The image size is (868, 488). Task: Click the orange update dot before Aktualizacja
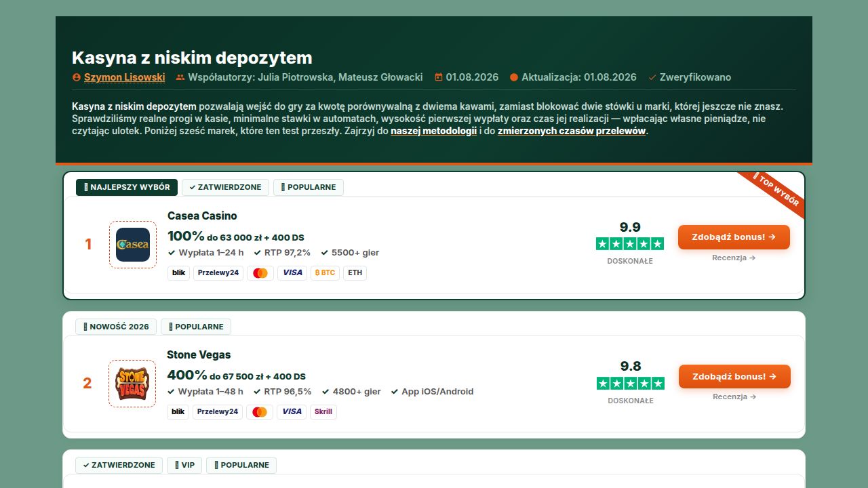[x=514, y=77]
